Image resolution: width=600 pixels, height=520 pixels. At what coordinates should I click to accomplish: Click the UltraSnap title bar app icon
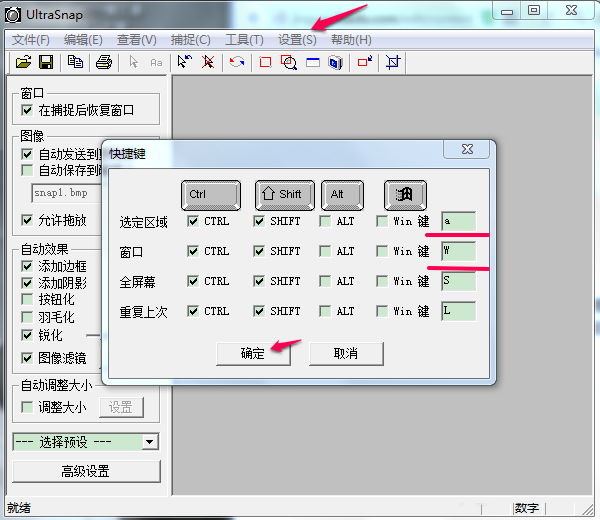click(13, 15)
